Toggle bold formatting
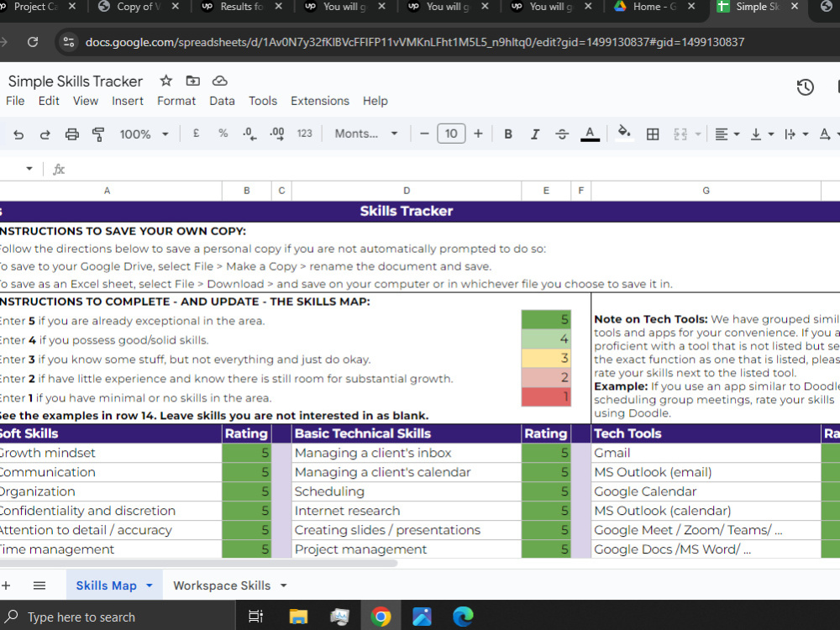Screen dimensions: 840x630 point(508,134)
